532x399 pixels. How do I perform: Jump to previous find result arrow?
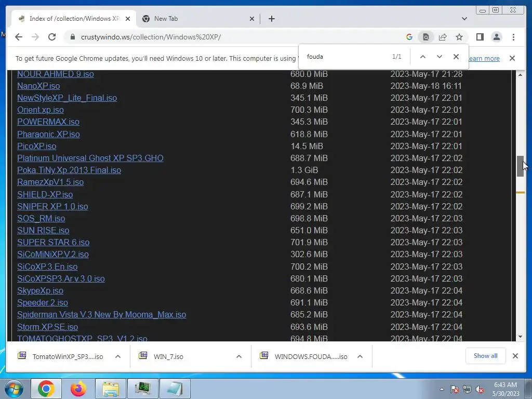click(x=423, y=57)
